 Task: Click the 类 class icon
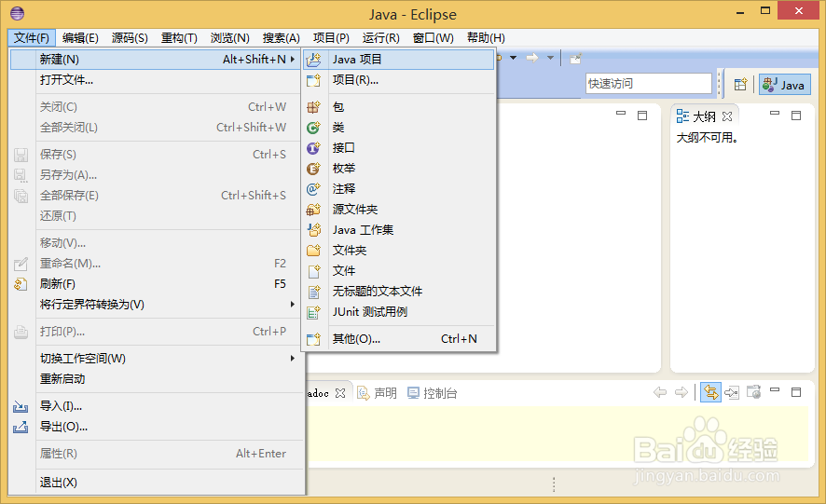coord(313,128)
